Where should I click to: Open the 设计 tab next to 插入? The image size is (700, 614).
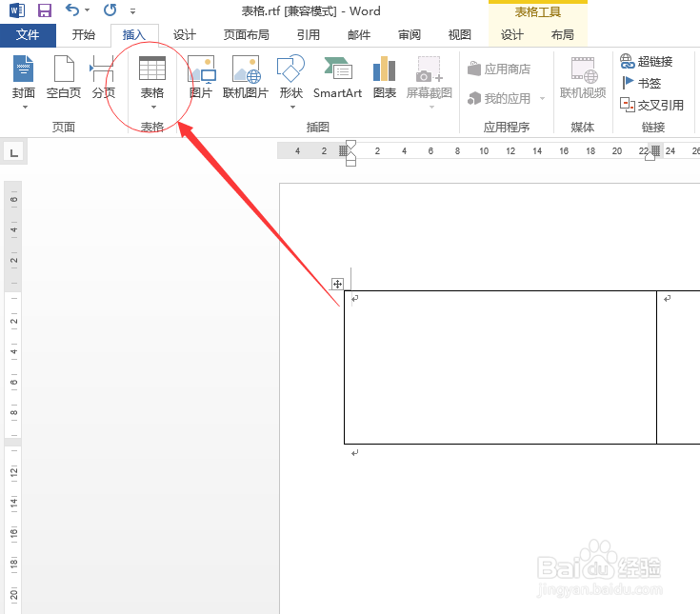(185, 35)
